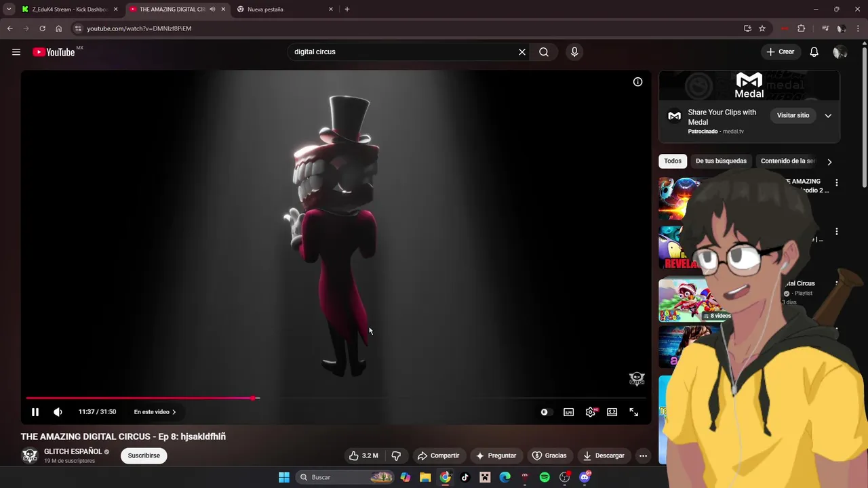Viewport: 868px width, 488px height.
Task: Click the Preguntar button
Action: point(496,455)
